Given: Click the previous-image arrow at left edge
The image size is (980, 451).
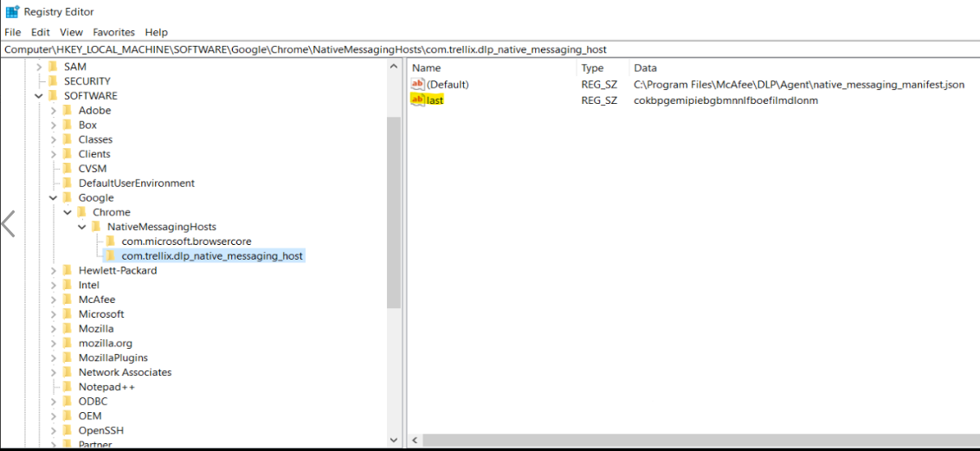Looking at the screenshot, I should point(8,223).
